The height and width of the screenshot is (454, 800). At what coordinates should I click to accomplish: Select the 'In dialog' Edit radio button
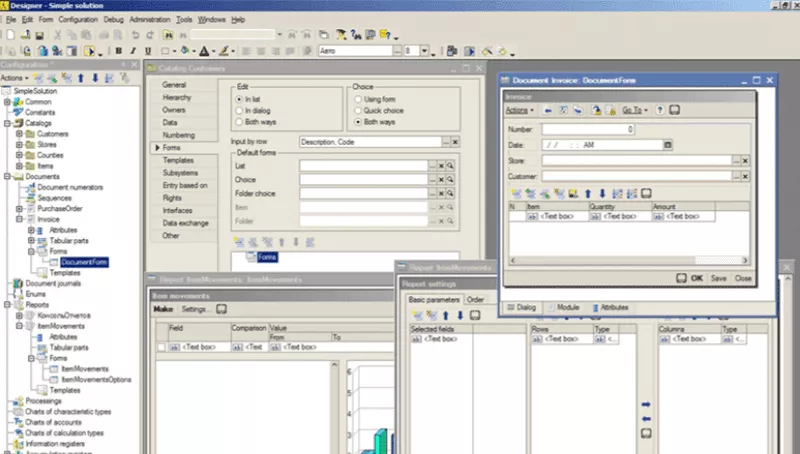coord(239,110)
